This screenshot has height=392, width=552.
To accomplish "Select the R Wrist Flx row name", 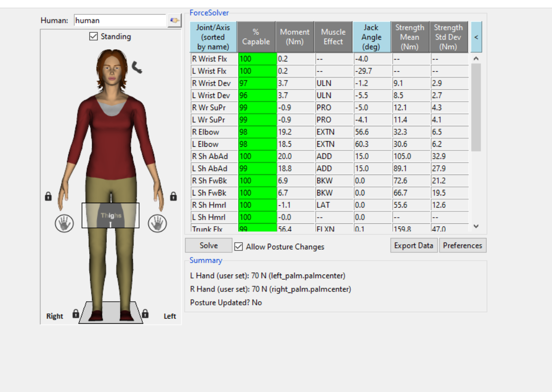I will [x=214, y=59].
